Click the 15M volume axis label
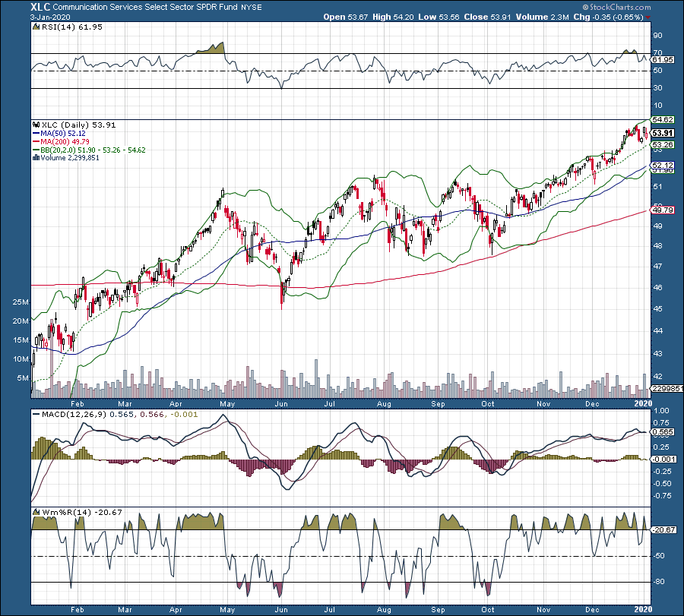The image size is (684, 616). [x=21, y=340]
